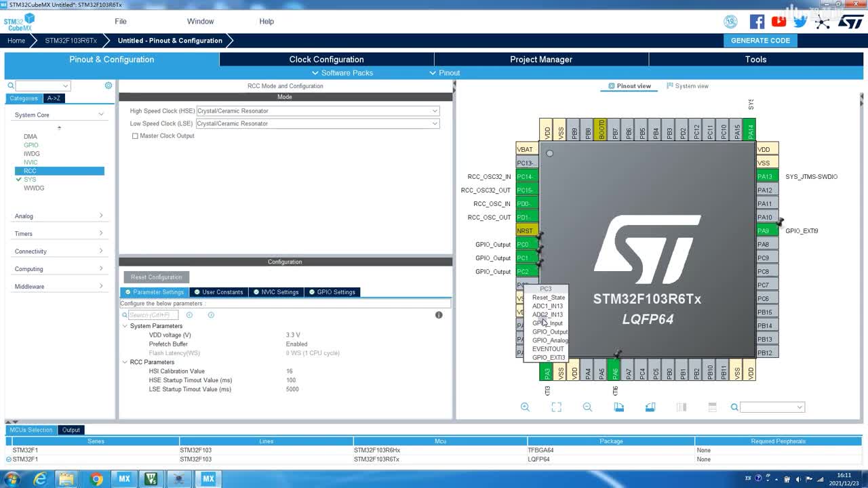Image resolution: width=868 pixels, height=488 pixels.
Task: Click the search magnifier in categories panel
Action: (11, 85)
